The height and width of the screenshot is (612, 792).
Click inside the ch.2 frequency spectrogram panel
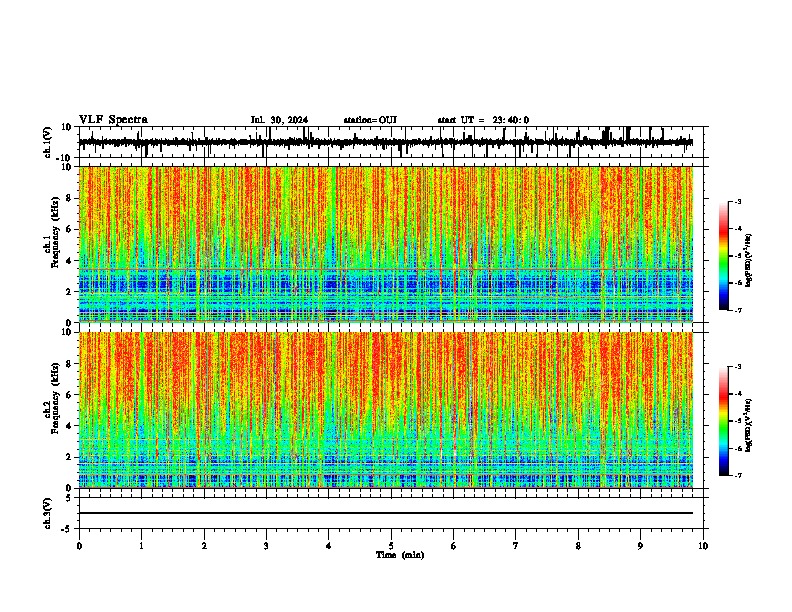[386, 410]
